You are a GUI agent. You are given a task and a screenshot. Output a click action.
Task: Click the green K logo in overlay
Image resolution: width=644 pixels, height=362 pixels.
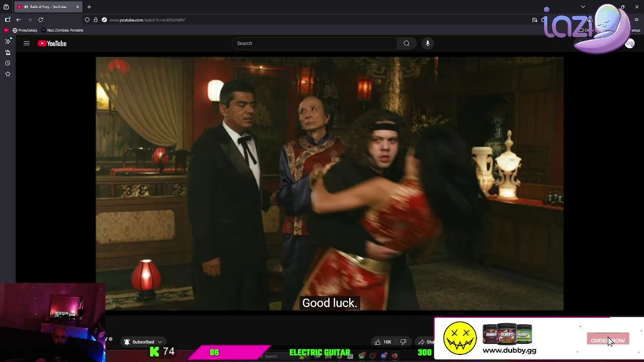tap(154, 352)
